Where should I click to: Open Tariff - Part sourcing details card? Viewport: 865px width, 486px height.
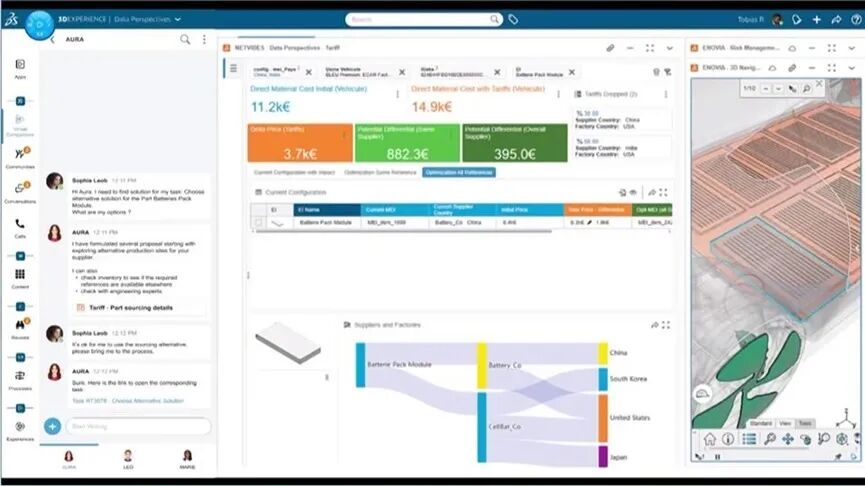(x=138, y=308)
